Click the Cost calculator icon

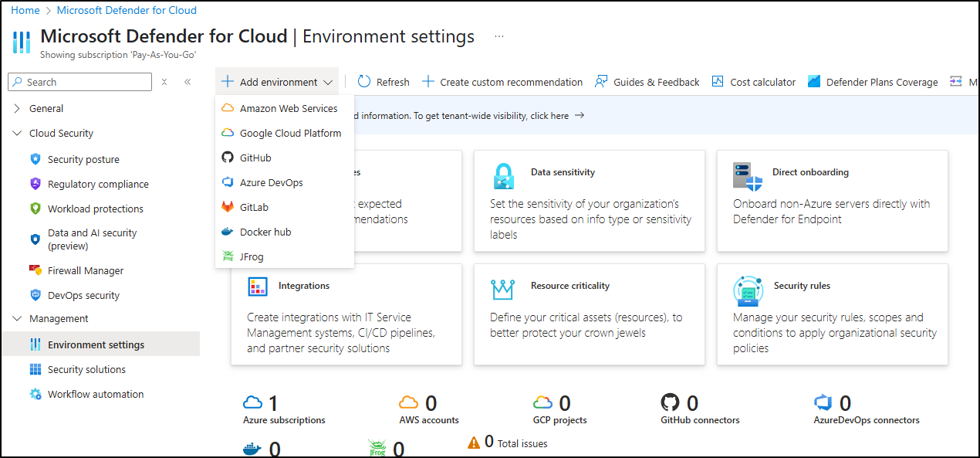click(x=718, y=82)
